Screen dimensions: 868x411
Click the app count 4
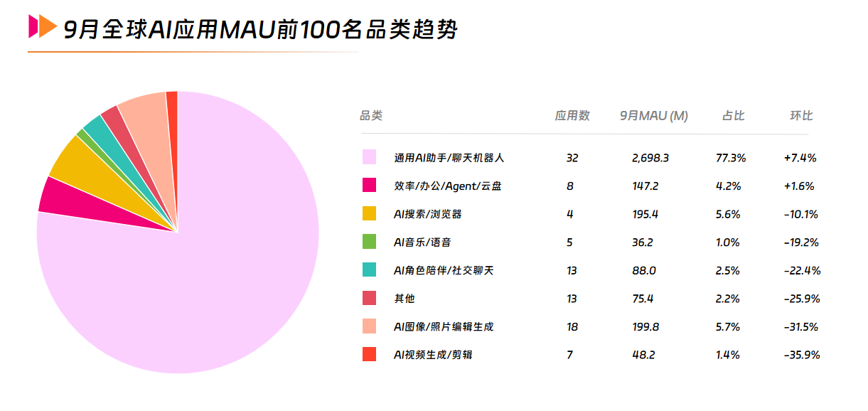pyautogui.click(x=570, y=214)
